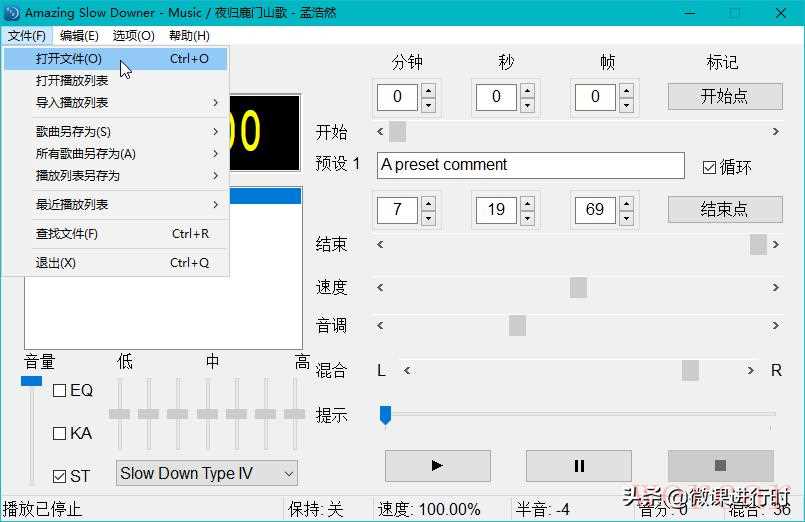Select 打开文件(O) from the menu
805x522 pixels.
(x=68, y=59)
